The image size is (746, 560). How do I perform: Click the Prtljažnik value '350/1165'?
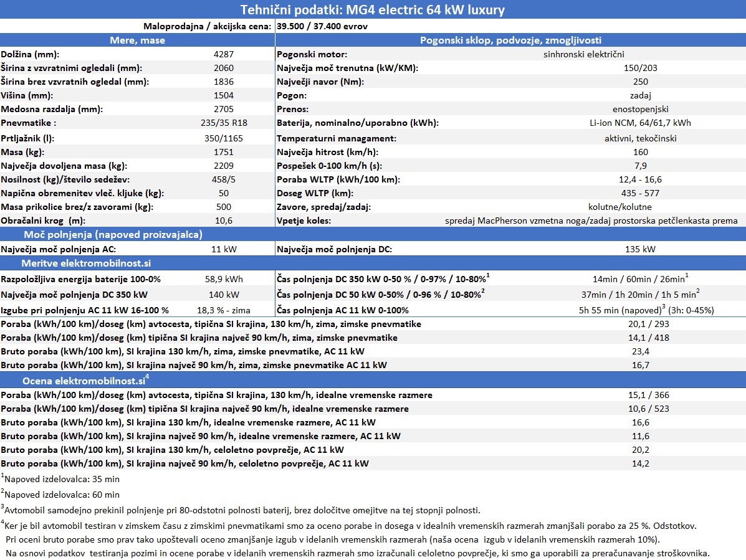pos(224,138)
